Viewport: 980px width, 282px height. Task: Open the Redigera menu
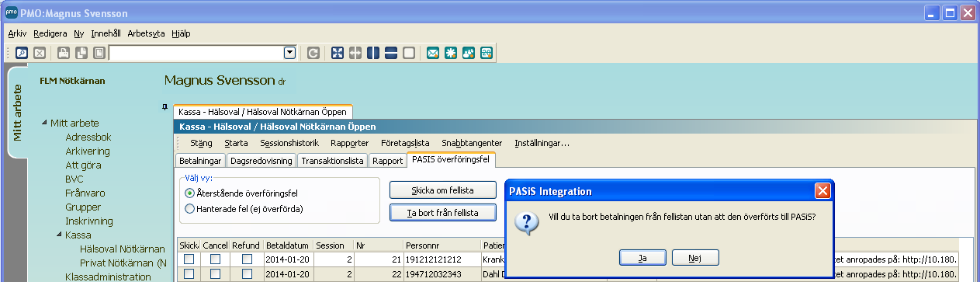50,33
